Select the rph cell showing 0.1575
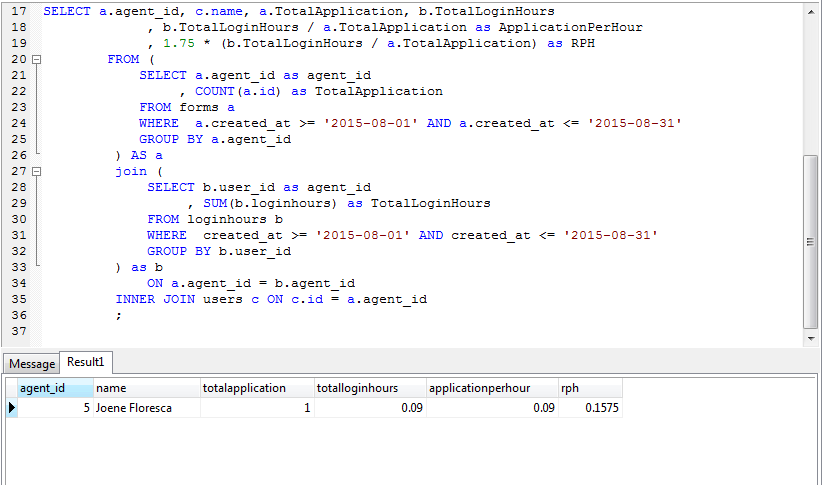The image size is (822, 485). (x=589, y=408)
